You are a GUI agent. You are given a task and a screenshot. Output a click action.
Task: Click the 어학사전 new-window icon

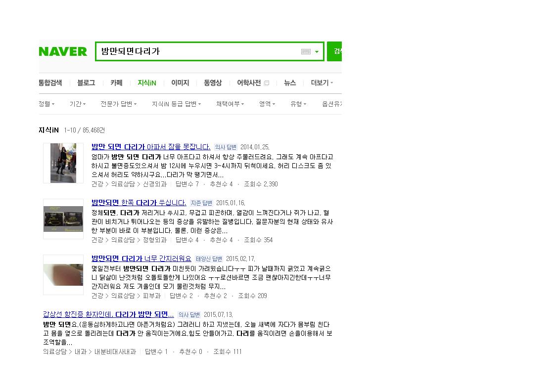click(x=267, y=83)
